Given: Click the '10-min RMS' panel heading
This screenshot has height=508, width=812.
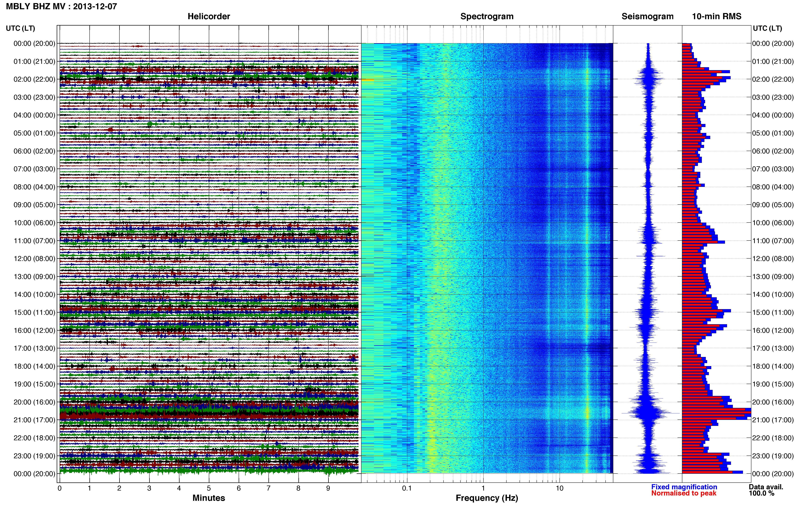Looking at the screenshot, I should point(716,16).
